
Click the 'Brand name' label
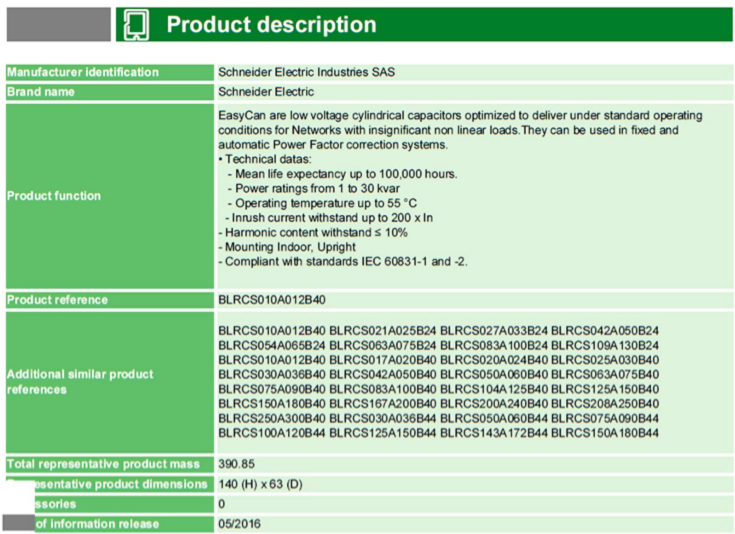click(41, 92)
